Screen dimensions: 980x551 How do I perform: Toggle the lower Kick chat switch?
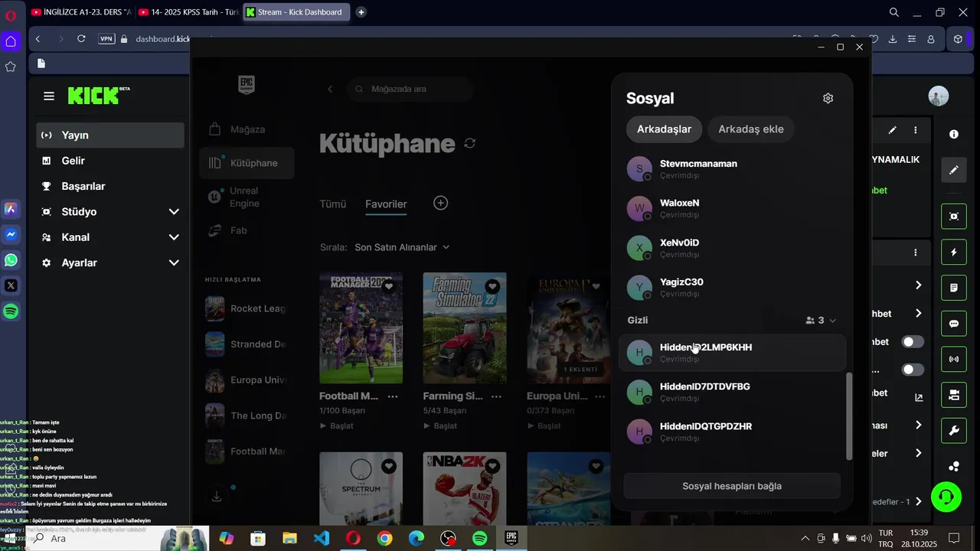pos(913,370)
